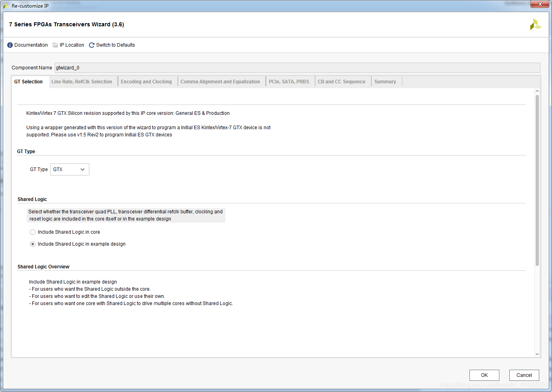This screenshot has width=552, height=392.
Task: Open the GT Type dropdown
Action: [x=70, y=169]
